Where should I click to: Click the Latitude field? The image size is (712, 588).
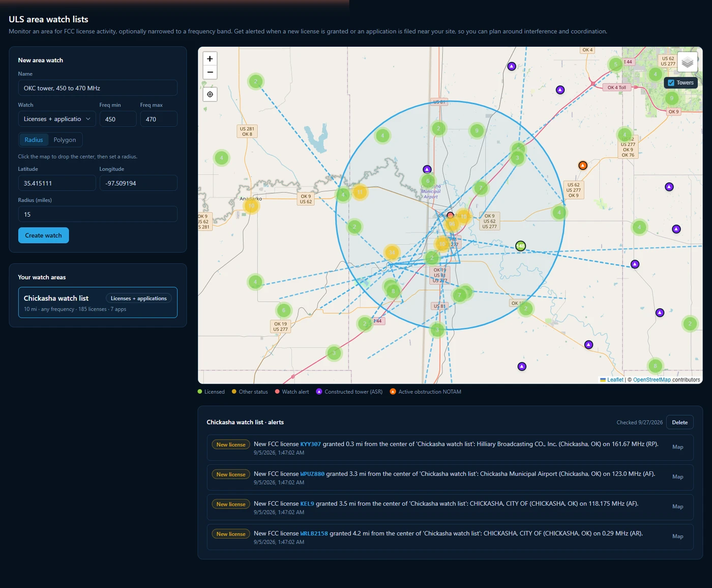coord(57,183)
